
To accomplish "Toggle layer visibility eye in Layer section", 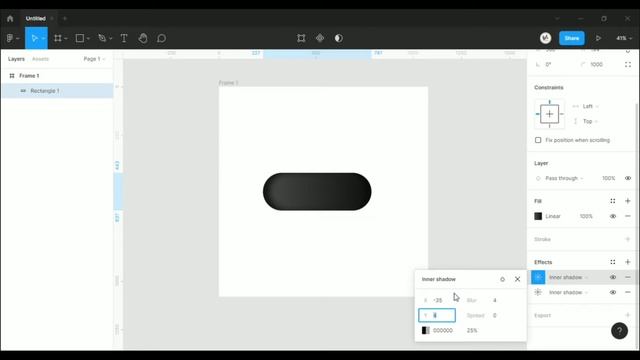I will (628, 178).
